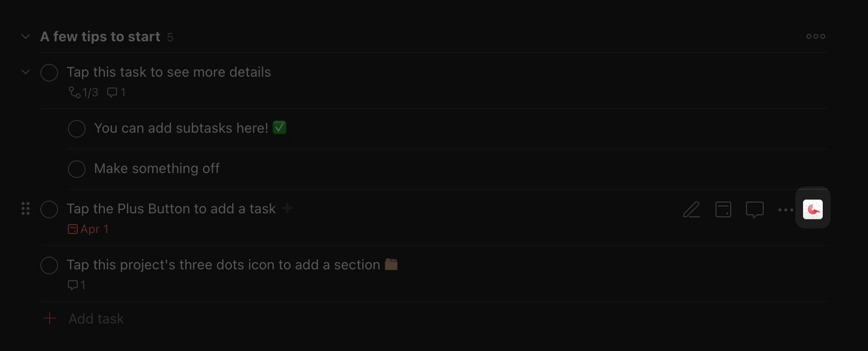
Task: Select the task 'Tap this task to see more details'
Action: click(x=169, y=72)
